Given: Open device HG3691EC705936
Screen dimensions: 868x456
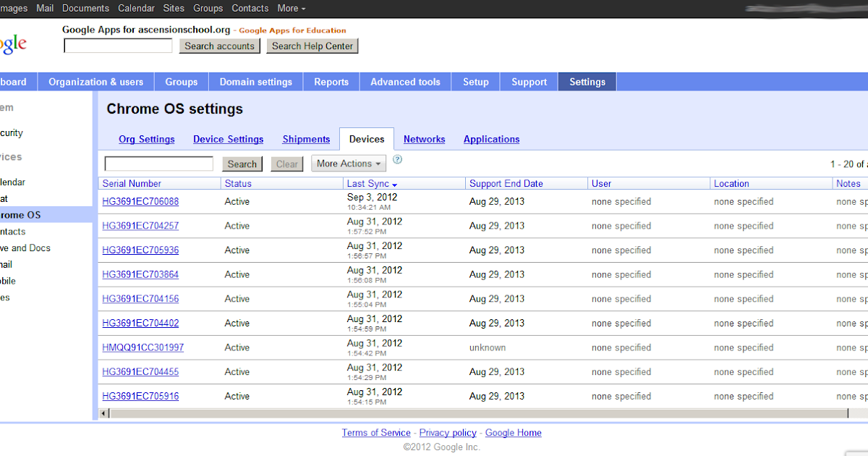Looking at the screenshot, I should pos(140,250).
